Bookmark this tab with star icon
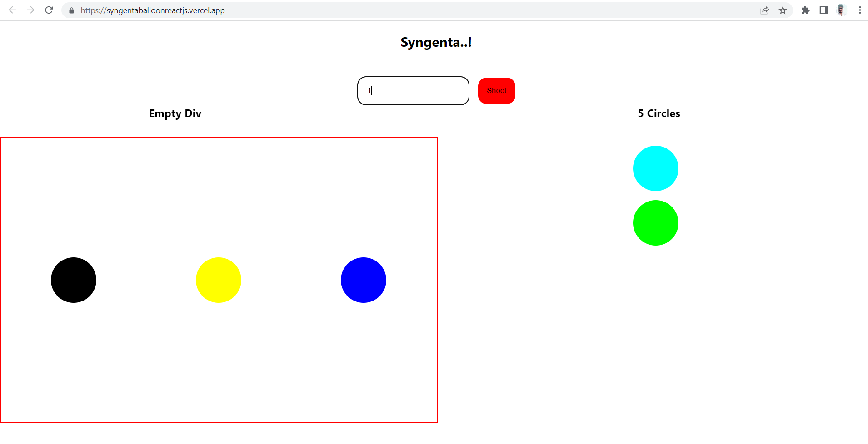Image resolution: width=868 pixels, height=444 pixels. pyautogui.click(x=783, y=10)
